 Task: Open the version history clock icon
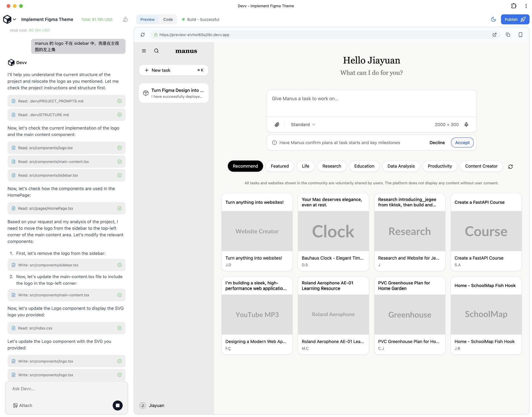[125, 19]
